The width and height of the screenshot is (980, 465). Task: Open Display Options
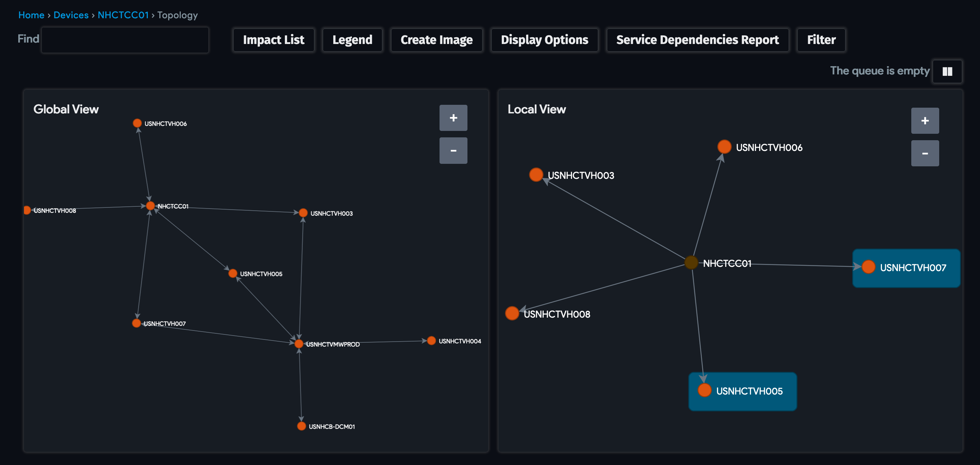tap(544, 40)
